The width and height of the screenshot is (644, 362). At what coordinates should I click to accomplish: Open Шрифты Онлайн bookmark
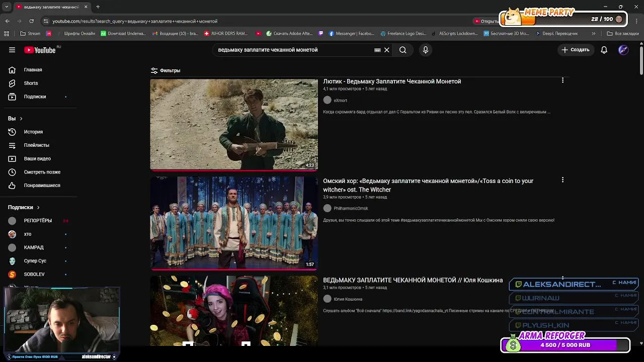coord(76,34)
